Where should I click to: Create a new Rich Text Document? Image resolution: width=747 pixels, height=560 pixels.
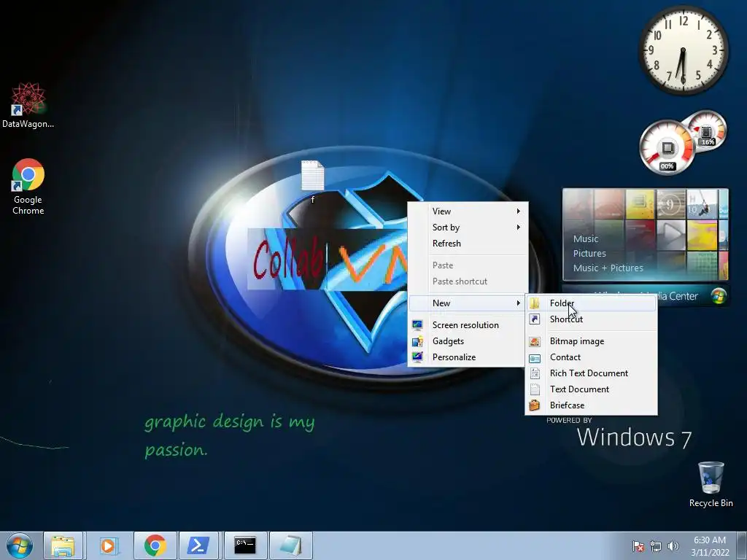click(591, 373)
